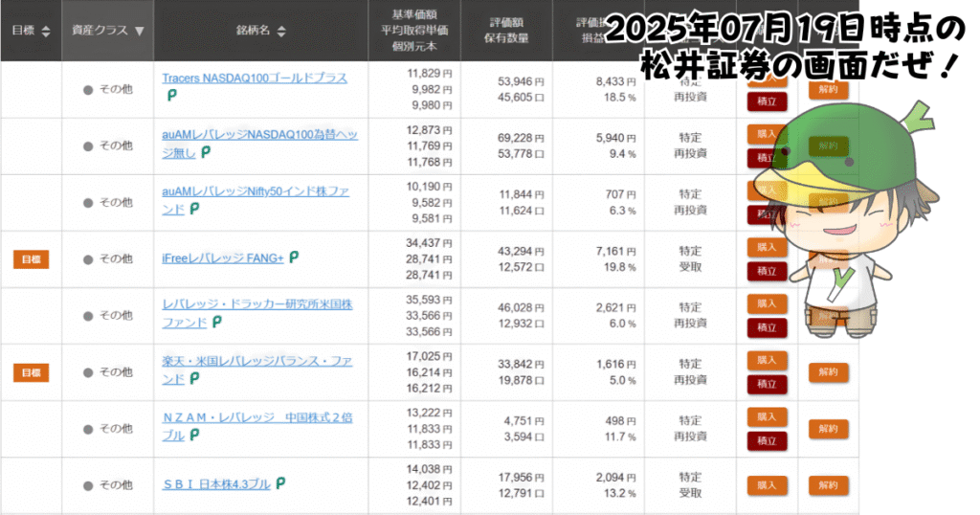The image size is (980, 515).
Task: Click P icon beside SBI 日本株4.3ブル
Action: [x=280, y=483]
